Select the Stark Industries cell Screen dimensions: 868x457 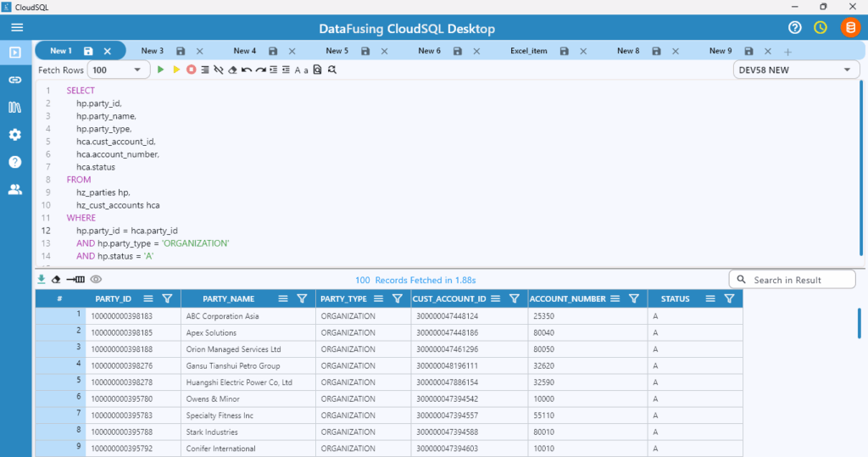[x=248, y=432]
